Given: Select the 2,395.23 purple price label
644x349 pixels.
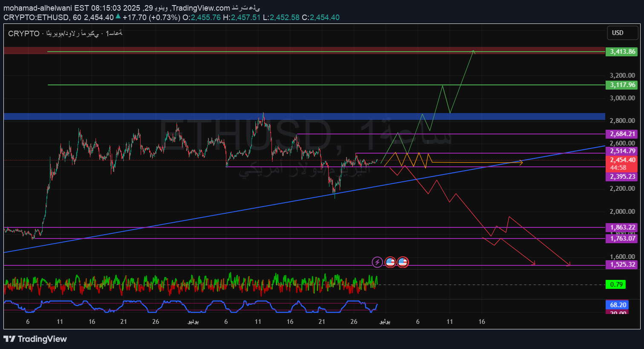Looking at the screenshot, I should [622, 177].
